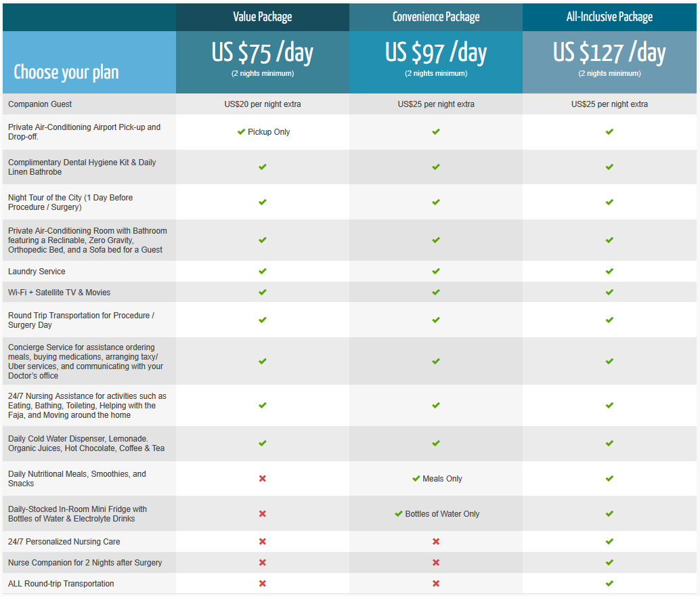The image size is (700, 596).
Task: Choose the US $127 /day price plan
Action: [609, 54]
